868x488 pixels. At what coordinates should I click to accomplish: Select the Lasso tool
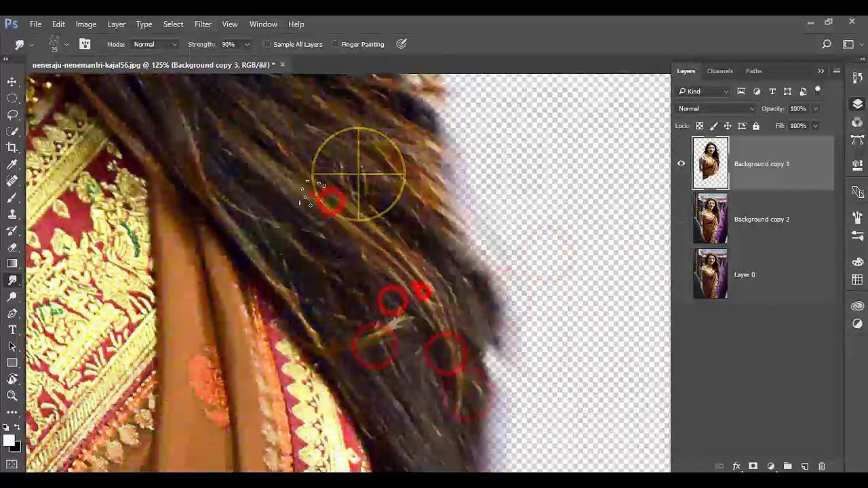click(12, 115)
